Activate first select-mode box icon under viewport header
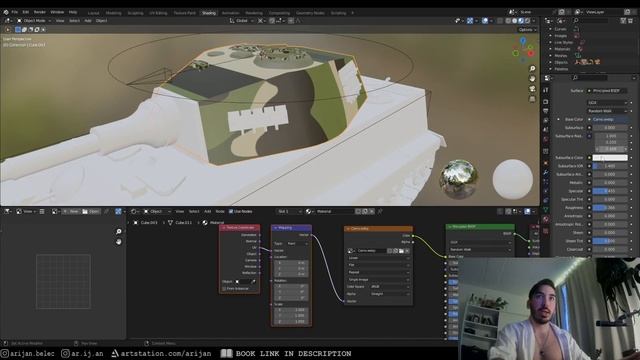This screenshot has height=360, width=640. 18,29
